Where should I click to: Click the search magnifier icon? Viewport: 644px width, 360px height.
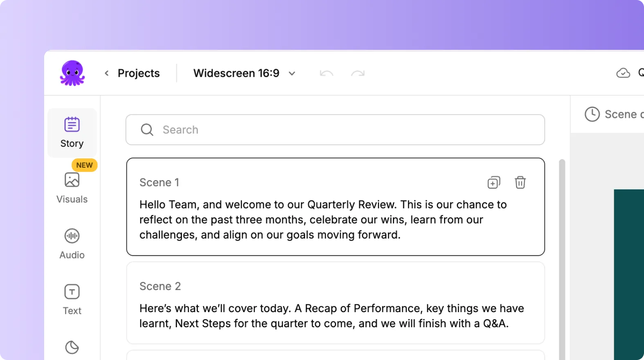[147, 130]
